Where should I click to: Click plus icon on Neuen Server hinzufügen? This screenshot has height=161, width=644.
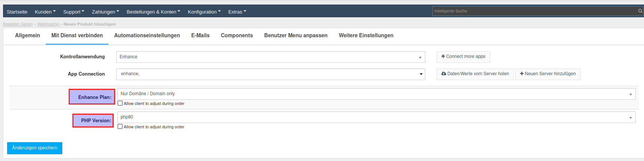pyautogui.click(x=522, y=74)
